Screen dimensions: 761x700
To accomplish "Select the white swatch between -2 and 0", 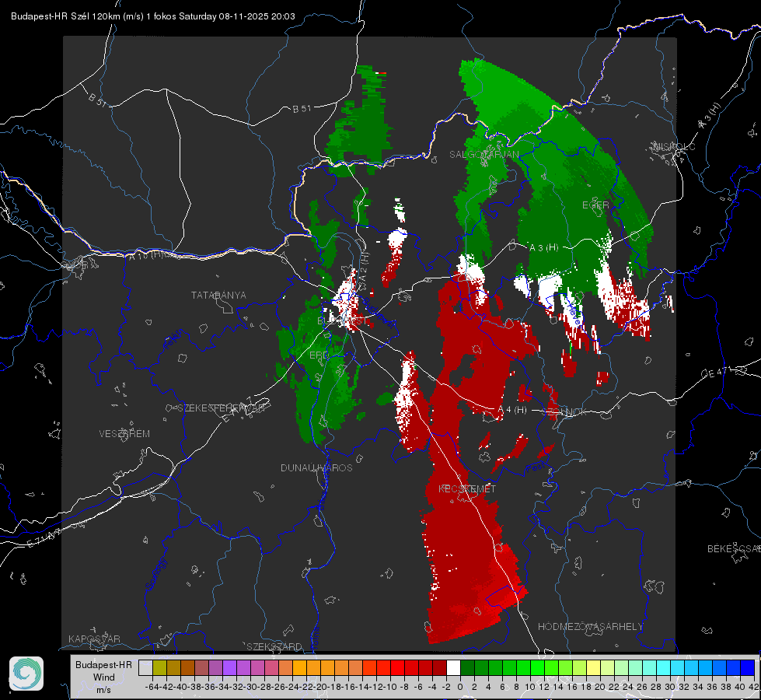I will (x=453, y=668).
